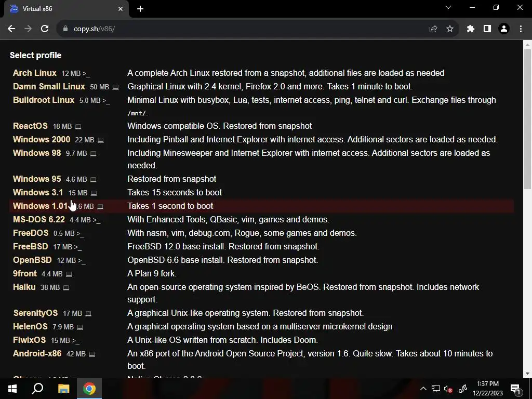Click scrollbar up arrow
The height and width of the screenshot is (399, 532).
pos(527,45)
